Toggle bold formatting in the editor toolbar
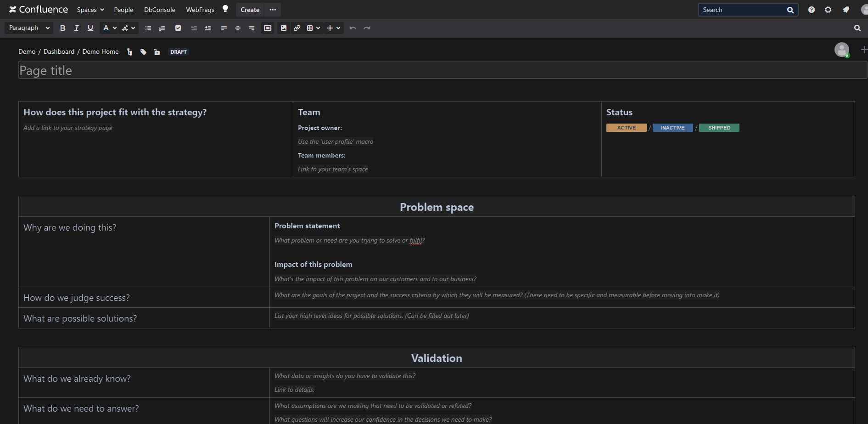 pyautogui.click(x=62, y=28)
